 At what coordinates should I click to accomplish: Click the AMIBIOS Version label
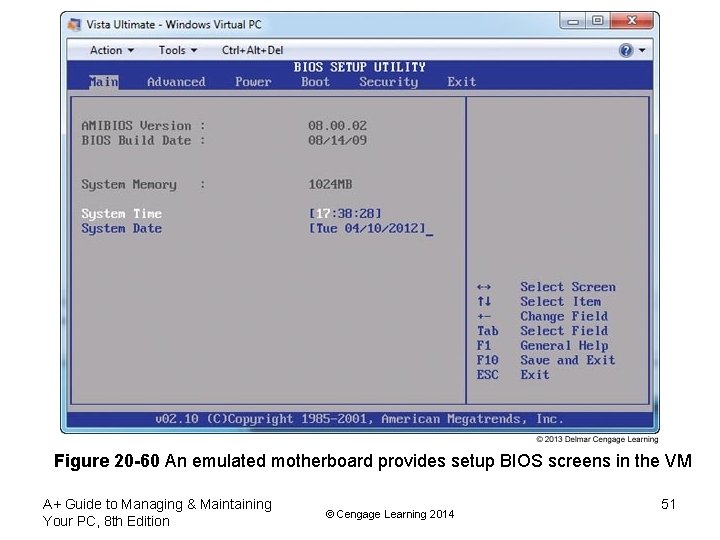143,125
